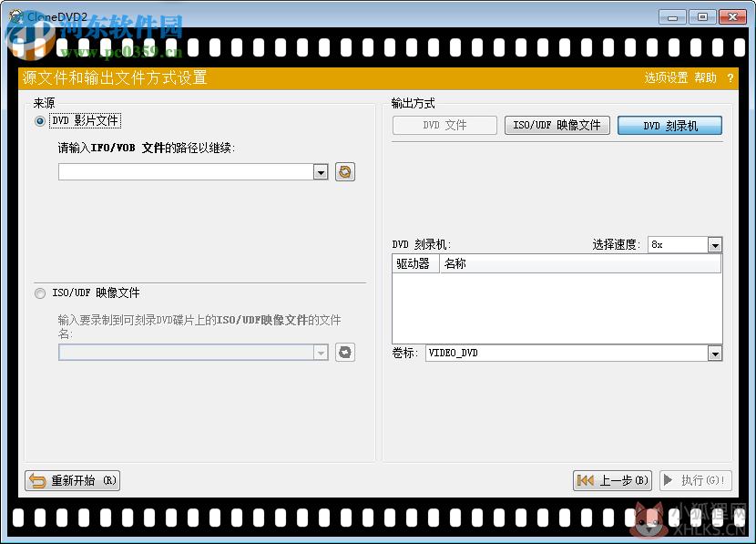Expand the 卷标 volume label dropdown arrow
Screen dimensions: 756x544
pos(714,354)
